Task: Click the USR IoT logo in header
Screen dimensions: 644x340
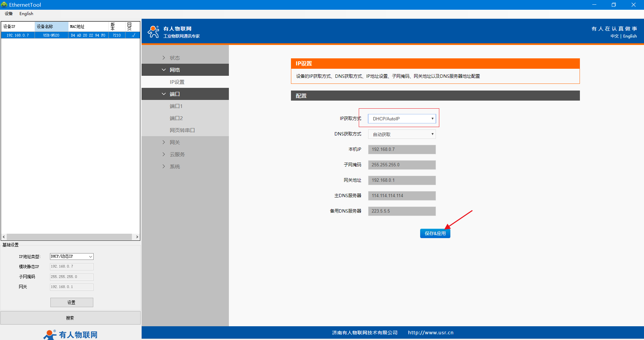Action: coord(154,32)
